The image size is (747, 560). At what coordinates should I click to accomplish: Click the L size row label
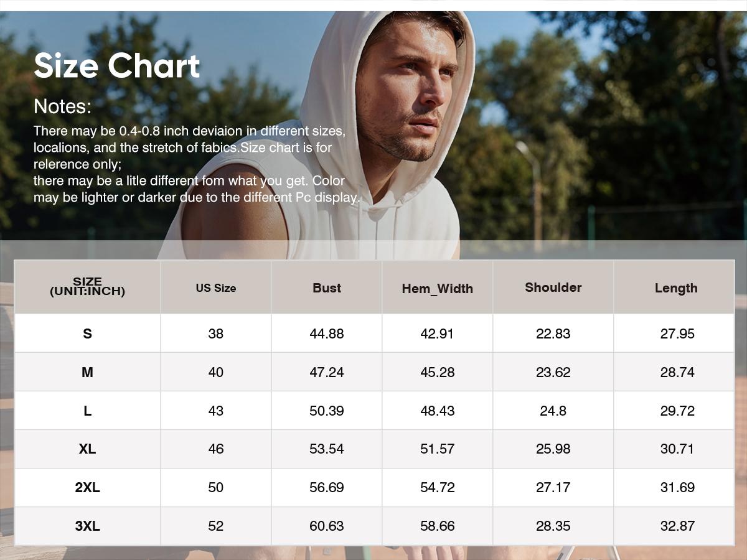(x=87, y=411)
